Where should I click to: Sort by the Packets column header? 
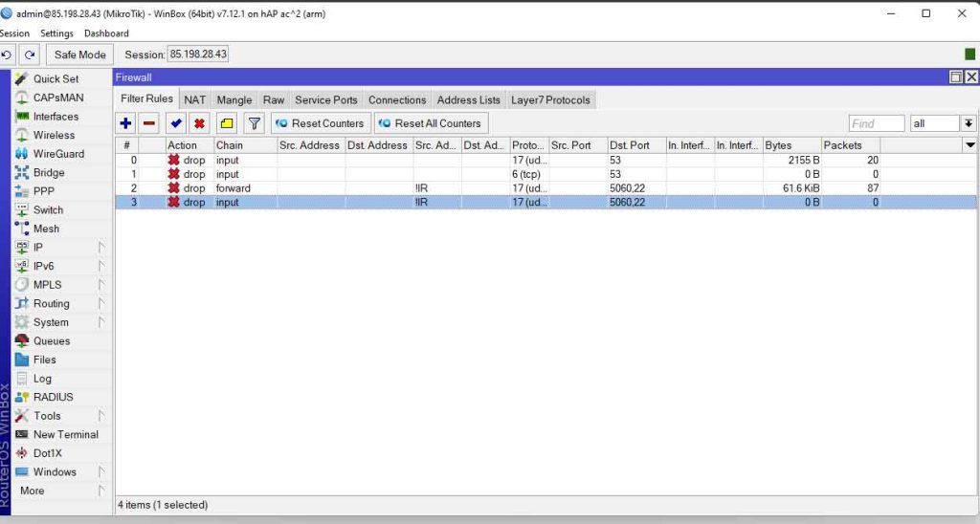pos(851,145)
